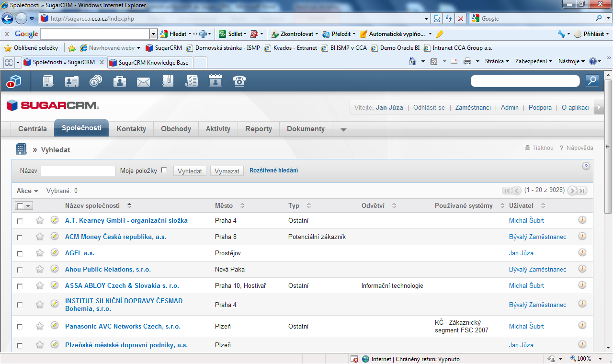Switch to the Reporty tab
The width and height of the screenshot is (613, 364).
259,129
